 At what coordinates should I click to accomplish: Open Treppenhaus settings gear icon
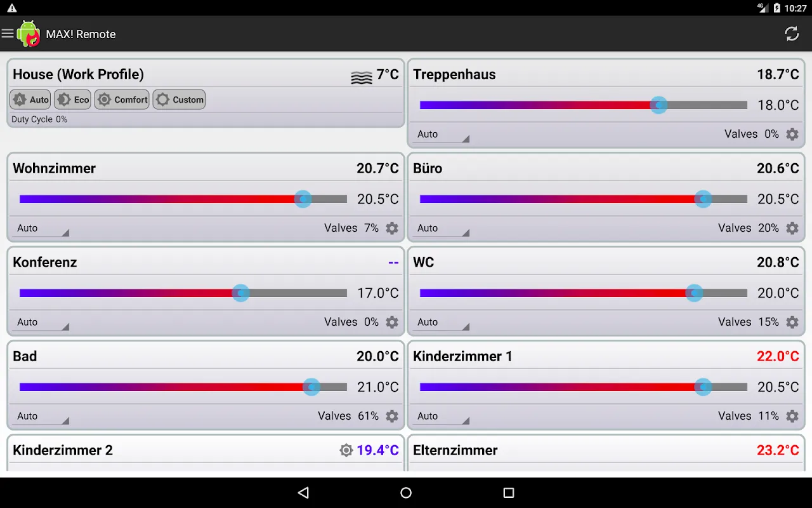(x=792, y=134)
